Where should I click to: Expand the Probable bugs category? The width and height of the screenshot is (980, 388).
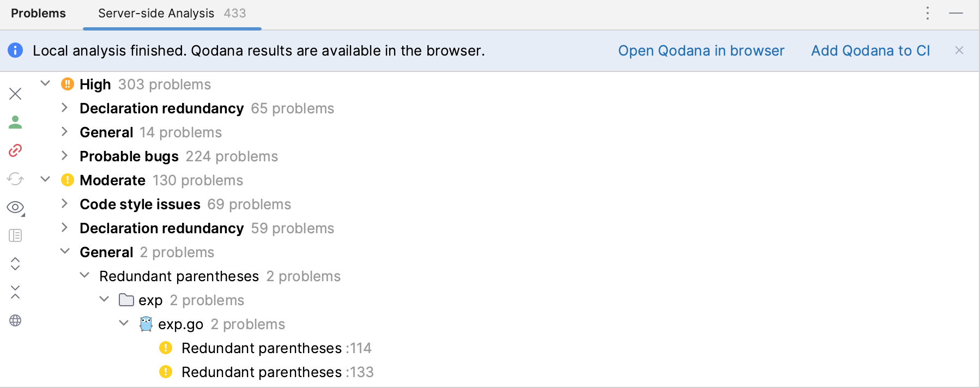[x=65, y=156]
